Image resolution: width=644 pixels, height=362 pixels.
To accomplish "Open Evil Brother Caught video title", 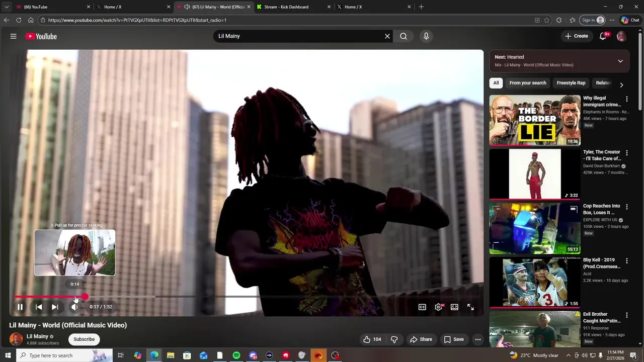I will pos(602,317).
